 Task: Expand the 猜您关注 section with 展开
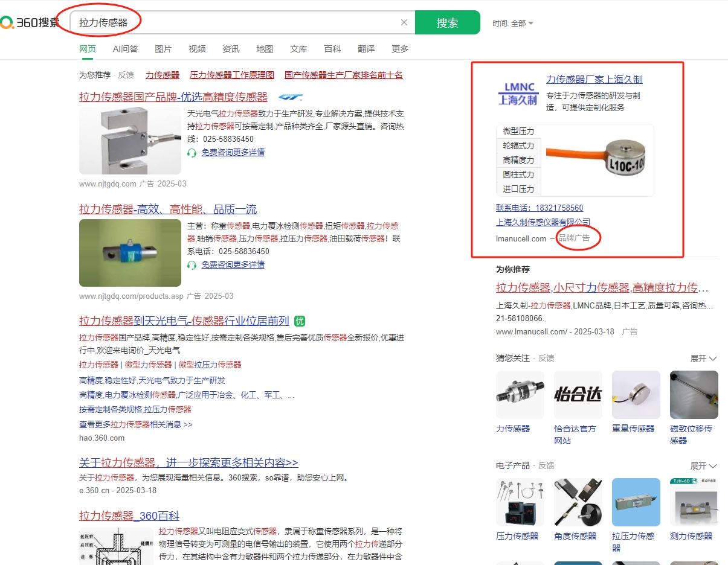click(x=704, y=359)
